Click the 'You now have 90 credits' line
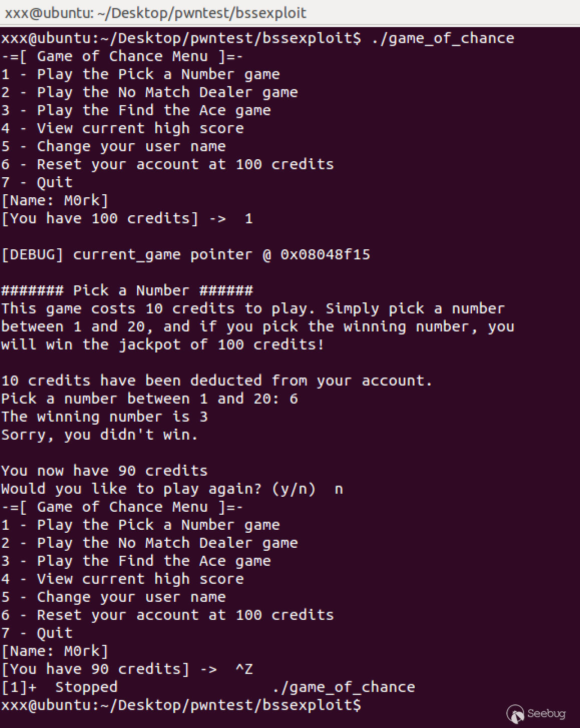The height and width of the screenshot is (728, 580). tap(104, 471)
